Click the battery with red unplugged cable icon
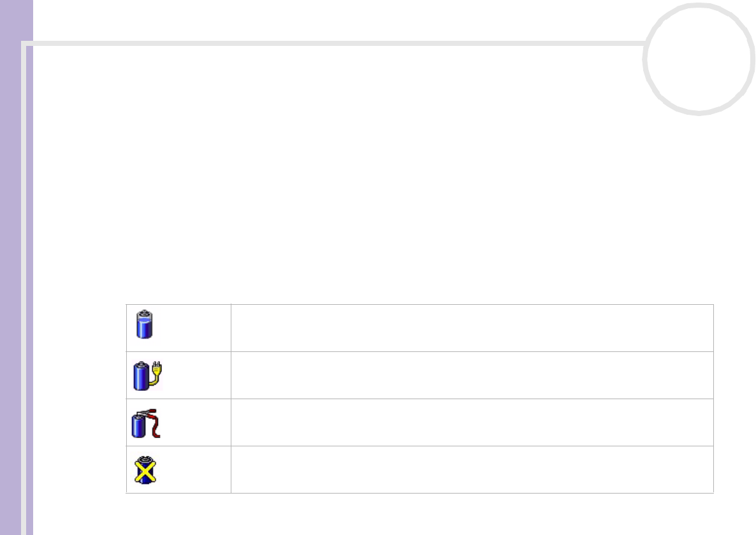 146,423
